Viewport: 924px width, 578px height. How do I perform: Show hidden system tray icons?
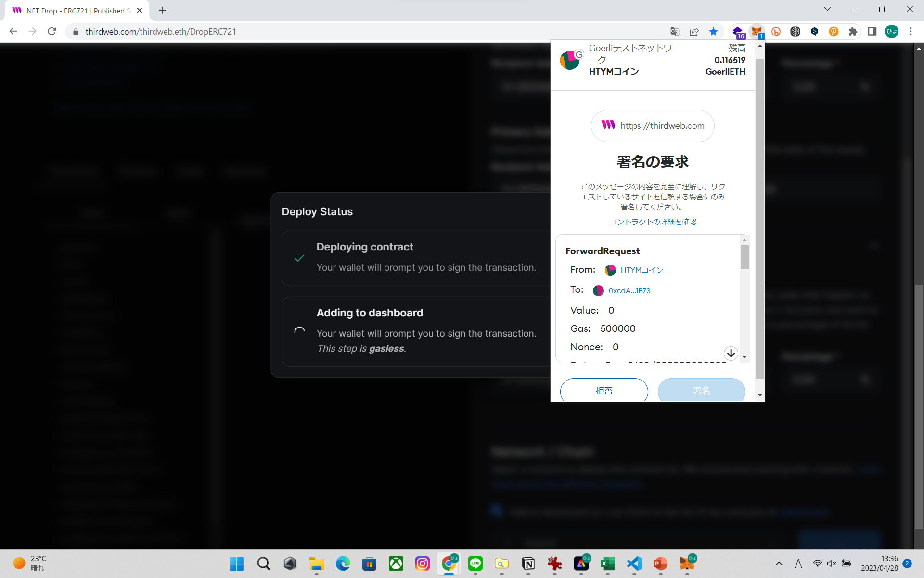(779, 564)
